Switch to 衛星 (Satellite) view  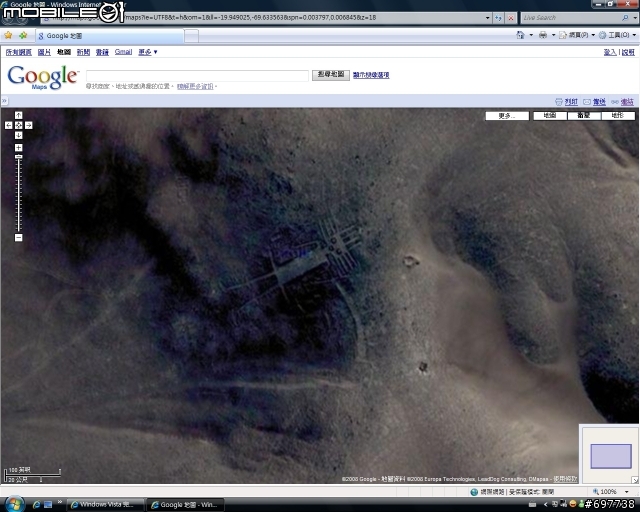584,116
